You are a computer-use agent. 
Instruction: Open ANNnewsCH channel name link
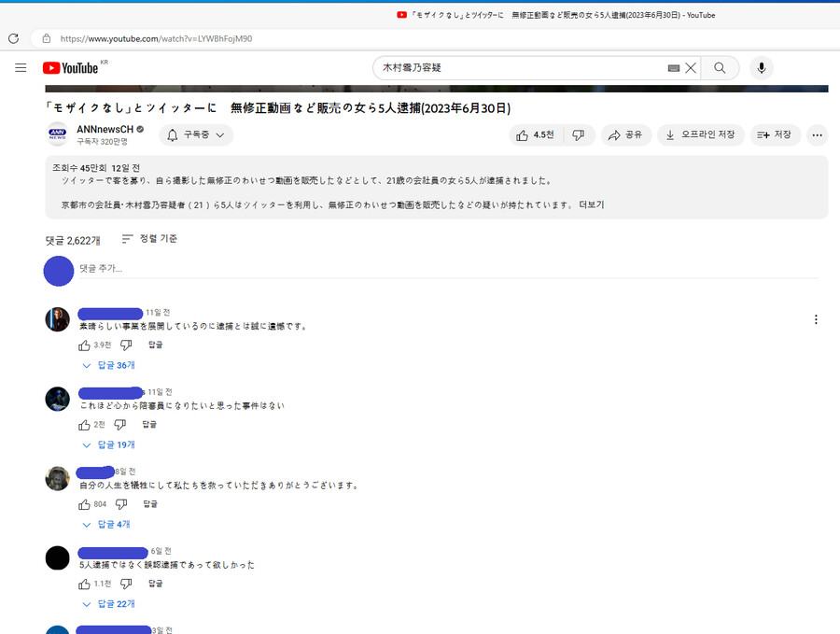pyautogui.click(x=105, y=129)
